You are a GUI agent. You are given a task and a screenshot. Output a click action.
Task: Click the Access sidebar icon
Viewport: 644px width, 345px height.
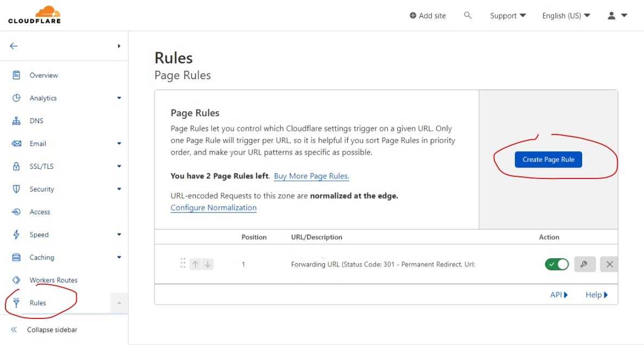pos(16,212)
